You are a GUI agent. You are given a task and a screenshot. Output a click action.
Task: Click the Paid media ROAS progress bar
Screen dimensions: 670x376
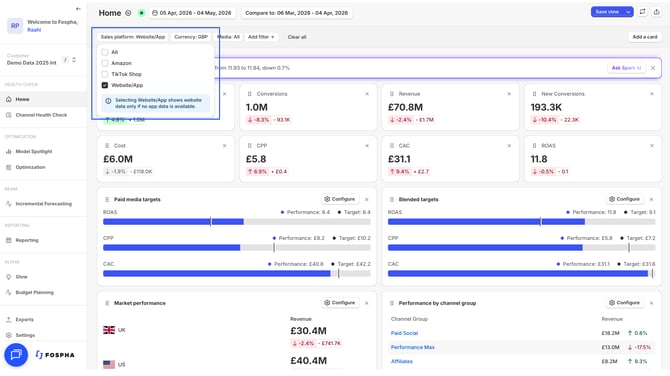(x=237, y=222)
